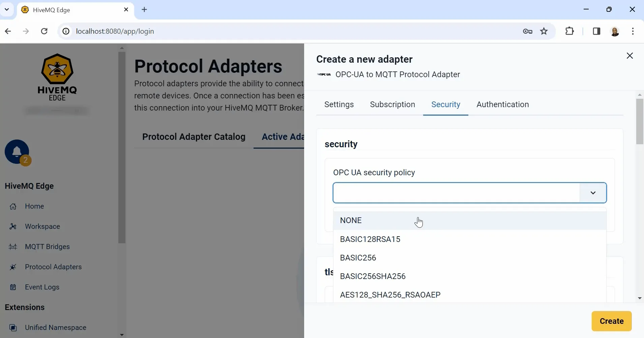This screenshot has width=644, height=338.
Task: Navigate to Event Logs in sidebar
Action: point(42,287)
